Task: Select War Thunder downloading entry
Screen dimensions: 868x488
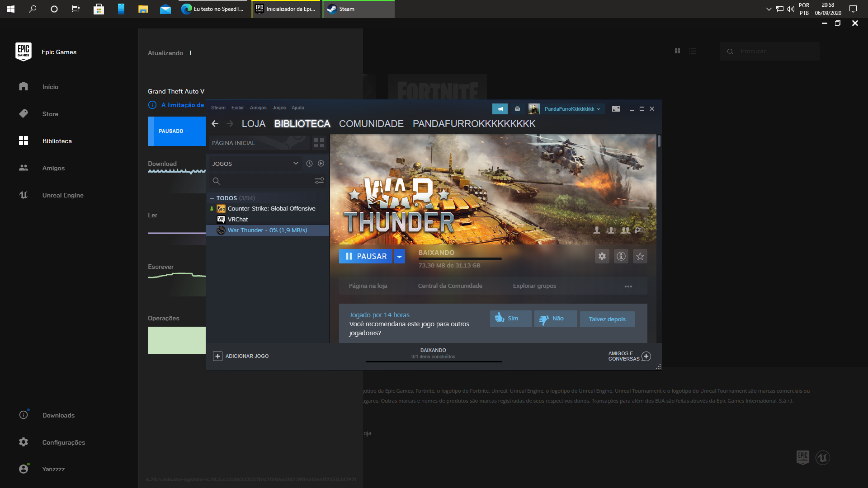Action: coord(268,230)
